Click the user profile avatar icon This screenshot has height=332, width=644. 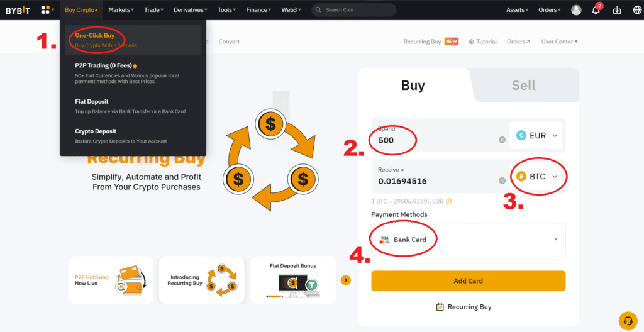pyautogui.click(x=576, y=10)
